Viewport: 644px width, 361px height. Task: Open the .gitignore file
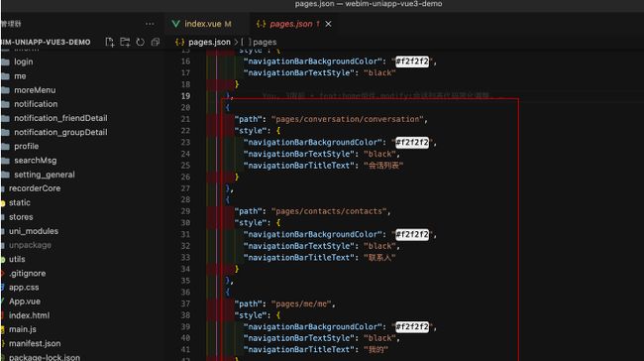click(27, 273)
